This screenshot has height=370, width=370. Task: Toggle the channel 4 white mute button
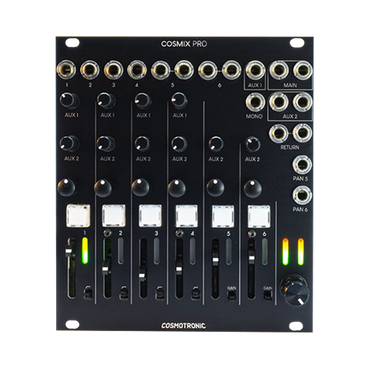tap(187, 216)
